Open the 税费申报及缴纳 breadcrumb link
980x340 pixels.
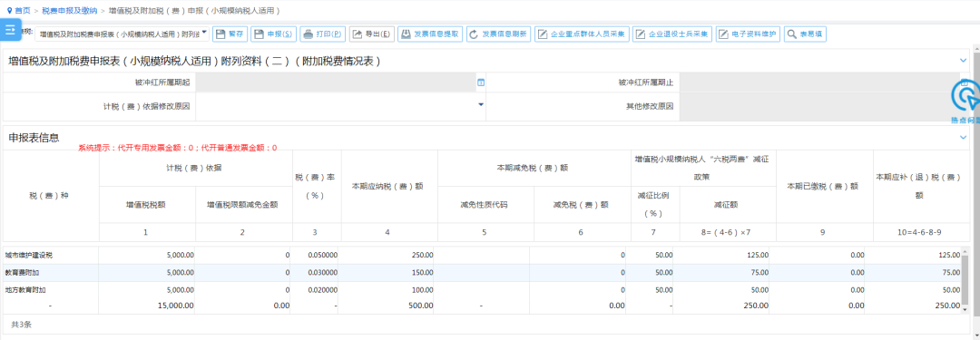tap(70, 11)
